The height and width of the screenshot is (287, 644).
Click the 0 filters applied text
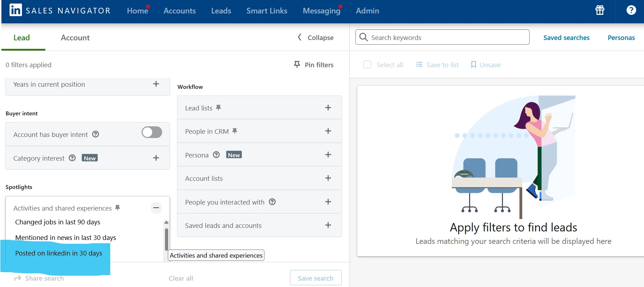tap(28, 65)
